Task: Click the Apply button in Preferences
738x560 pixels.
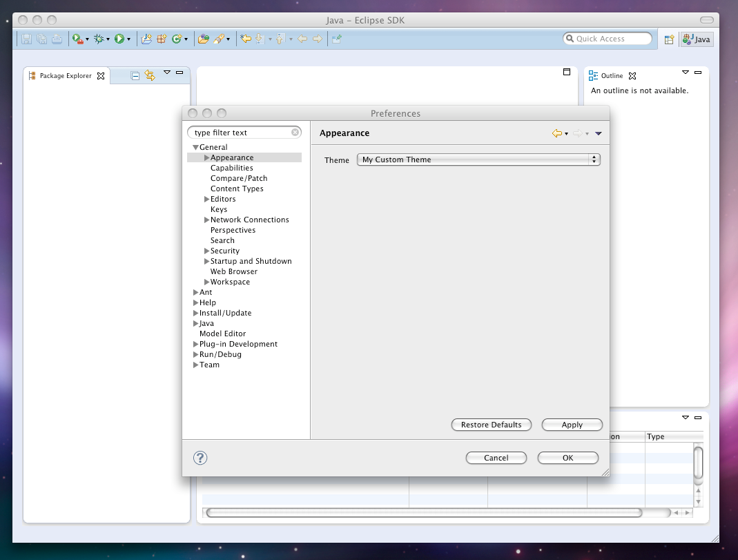Action: point(572,425)
